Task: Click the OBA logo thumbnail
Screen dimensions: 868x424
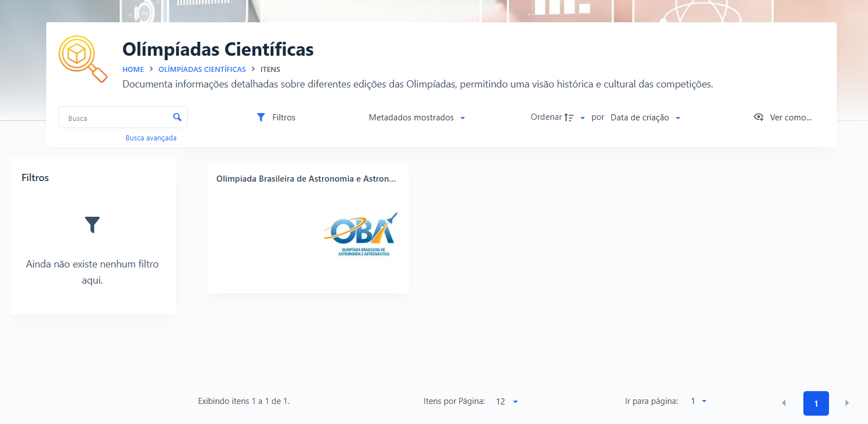Action: [361, 234]
